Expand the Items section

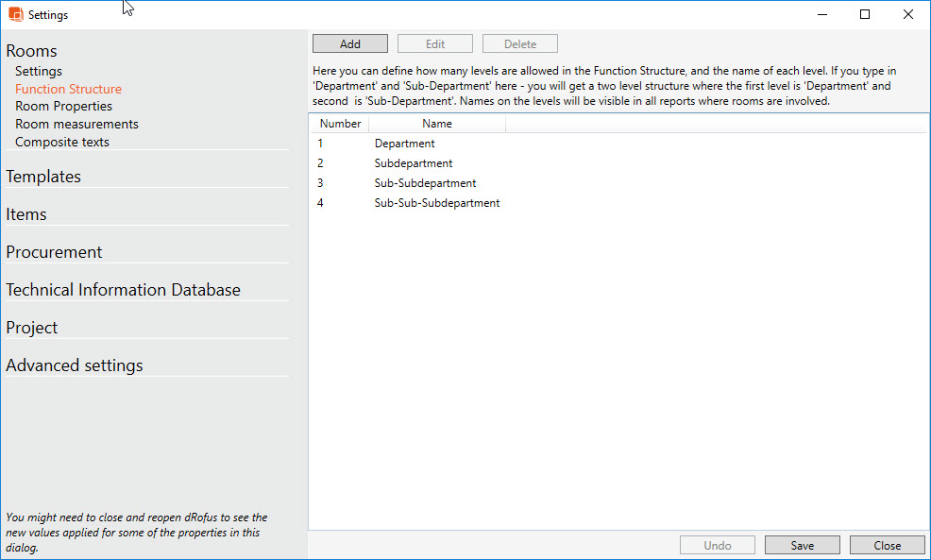pos(26,214)
